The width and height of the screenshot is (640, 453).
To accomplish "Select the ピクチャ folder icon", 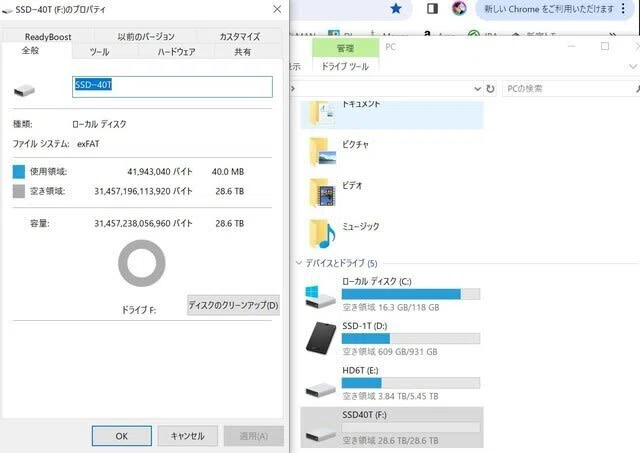I will [322, 153].
